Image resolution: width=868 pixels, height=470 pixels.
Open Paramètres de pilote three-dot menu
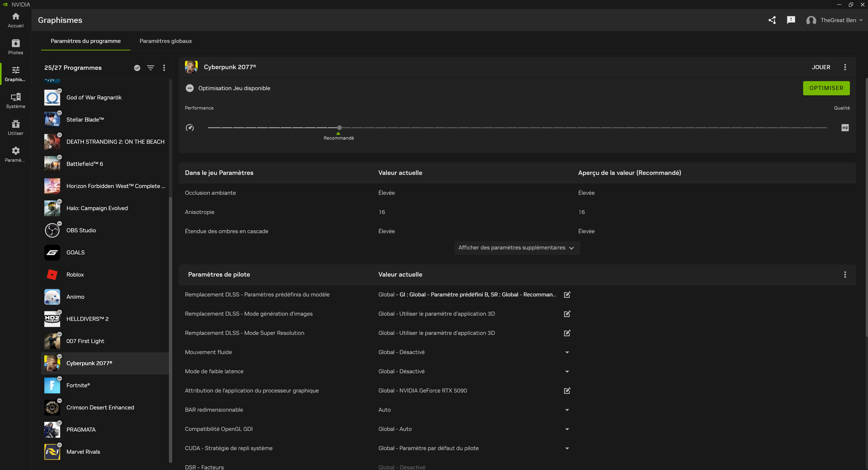[x=845, y=274]
